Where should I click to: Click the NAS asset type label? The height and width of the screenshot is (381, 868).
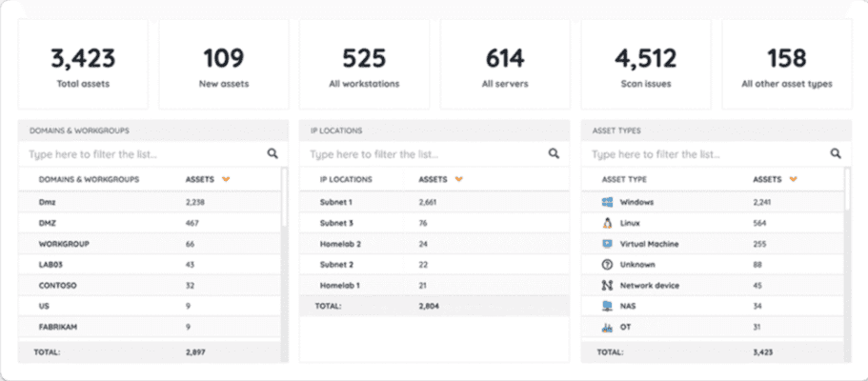coord(628,307)
